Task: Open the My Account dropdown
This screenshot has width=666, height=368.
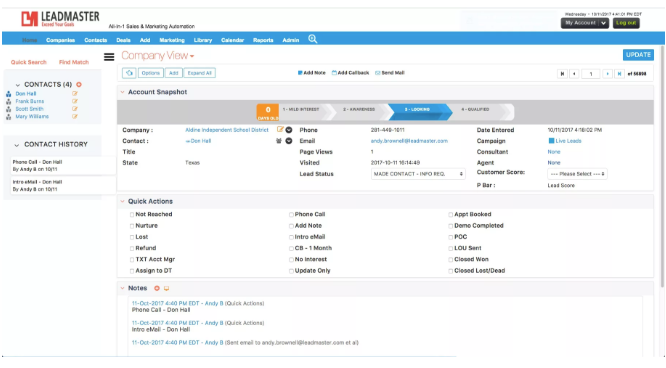Action: click(585, 23)
